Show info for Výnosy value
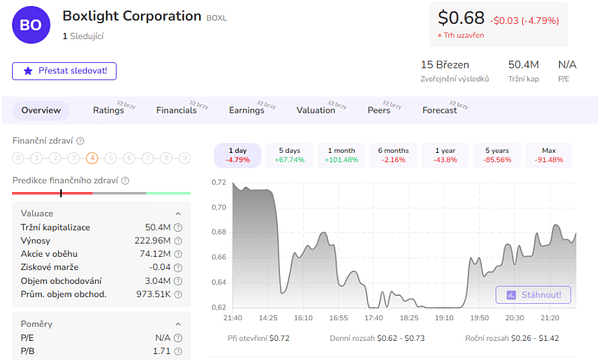This screenshot has height=360, width=600. (178, 241)
